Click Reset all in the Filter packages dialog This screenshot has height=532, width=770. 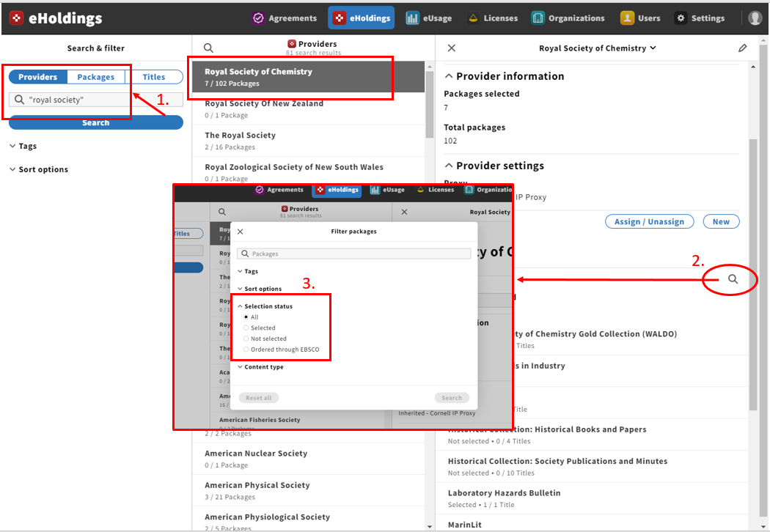click(259, 398)
